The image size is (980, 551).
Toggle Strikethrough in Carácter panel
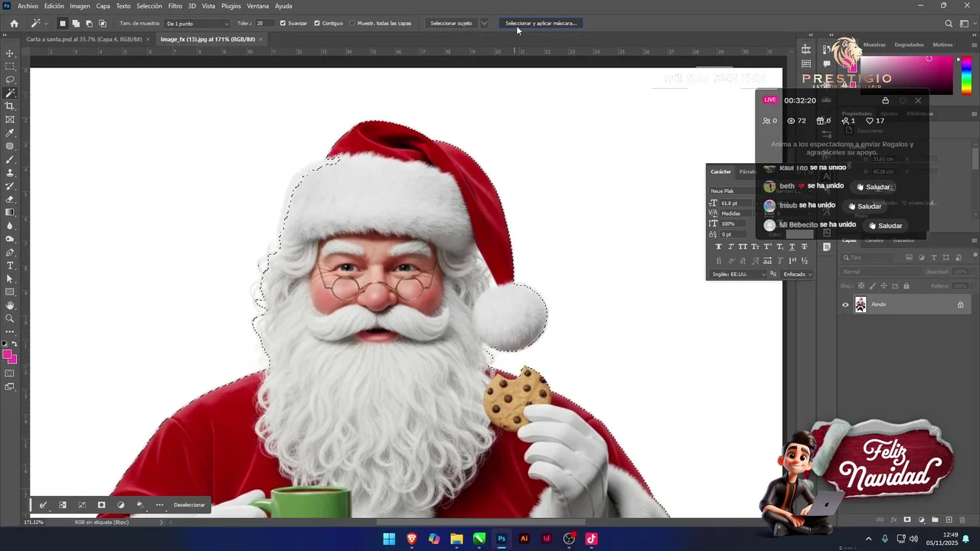pos(804,246)
